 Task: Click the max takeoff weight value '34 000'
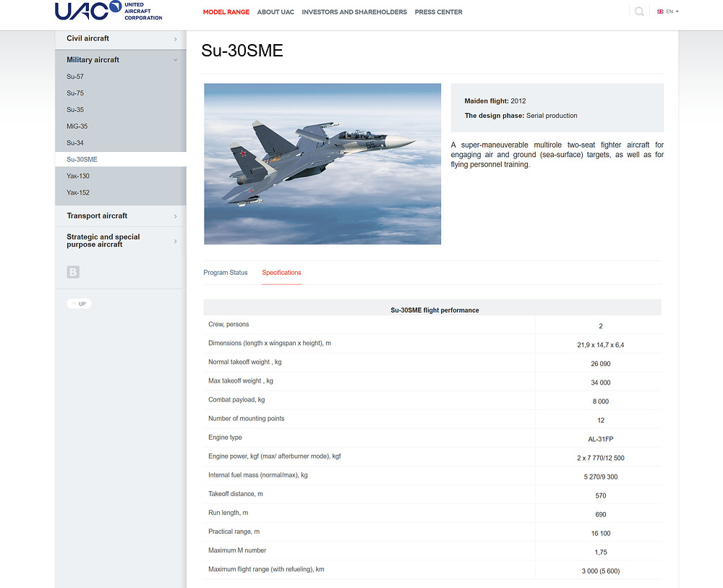600,383
